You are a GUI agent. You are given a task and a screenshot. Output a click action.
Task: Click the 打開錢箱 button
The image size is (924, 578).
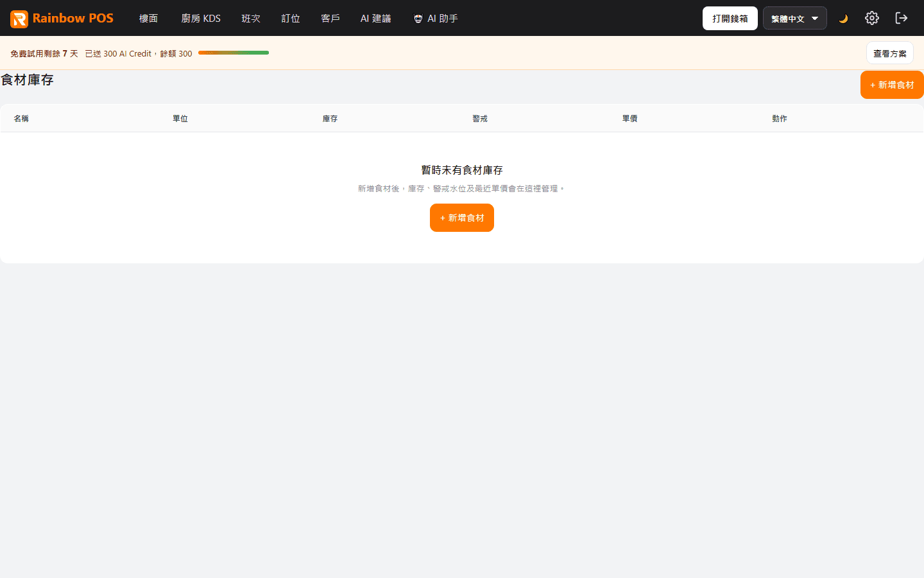[x=730, y=18]
